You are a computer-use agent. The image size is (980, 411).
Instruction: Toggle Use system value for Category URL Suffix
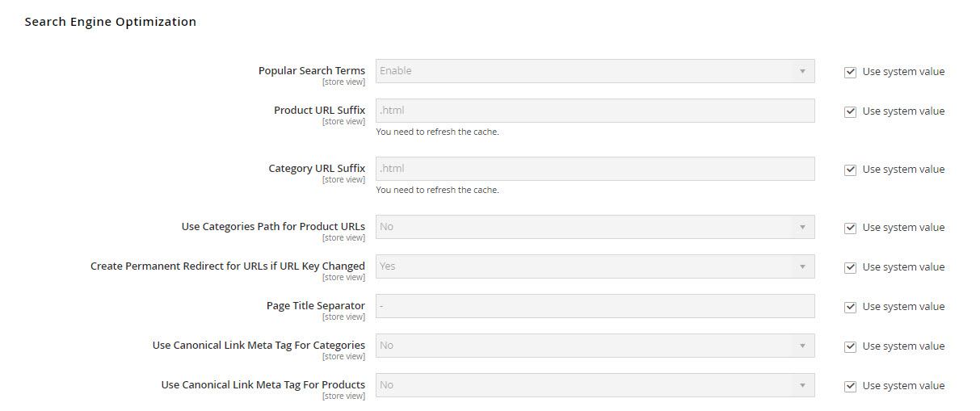click(x=850, y=170)
